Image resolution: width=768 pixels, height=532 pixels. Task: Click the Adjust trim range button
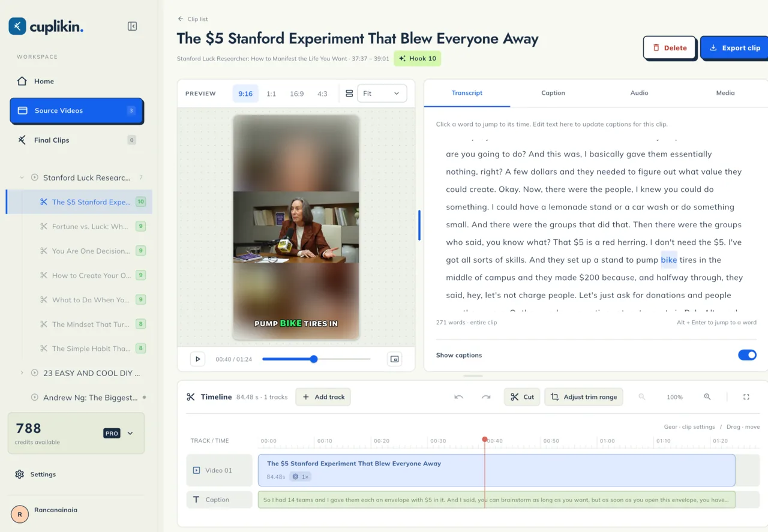point(584,397)
